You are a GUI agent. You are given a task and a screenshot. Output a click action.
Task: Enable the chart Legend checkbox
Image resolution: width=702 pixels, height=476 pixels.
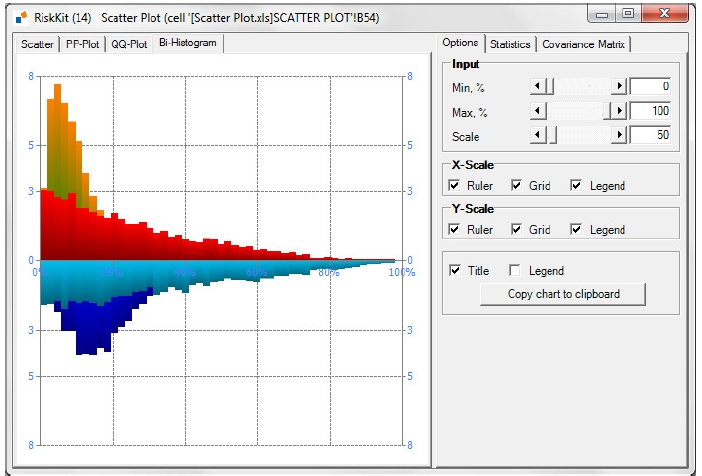point(515,270)
